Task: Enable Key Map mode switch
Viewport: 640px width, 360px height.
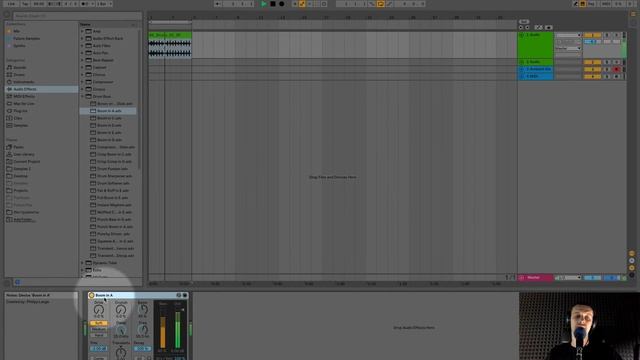Action: click(x=591, y=4)
